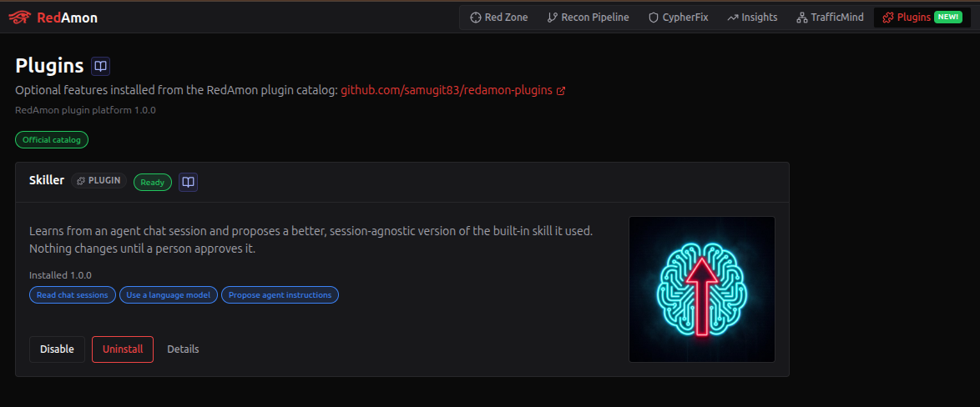The height and width of the screenshot is (407, 980).
Task: Click the Use a language model chip
Action: tap(169, 294)
